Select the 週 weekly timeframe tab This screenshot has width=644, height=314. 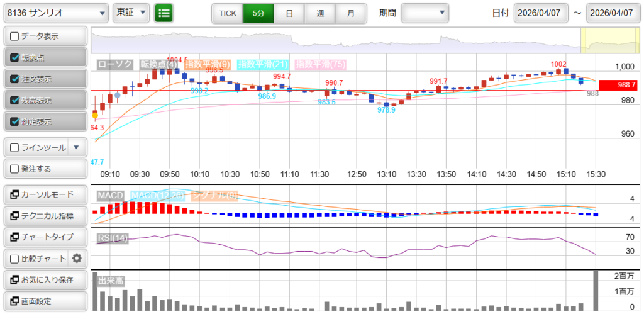320,13
